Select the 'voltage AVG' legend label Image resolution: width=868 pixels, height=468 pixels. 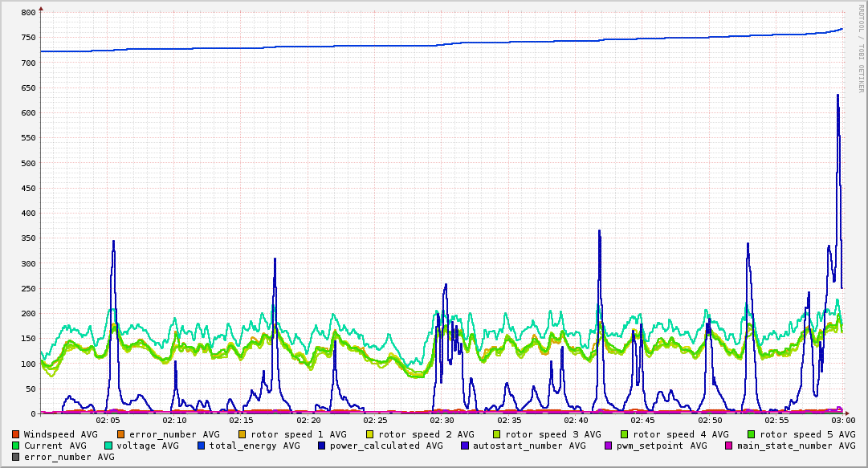coord(148,446)
